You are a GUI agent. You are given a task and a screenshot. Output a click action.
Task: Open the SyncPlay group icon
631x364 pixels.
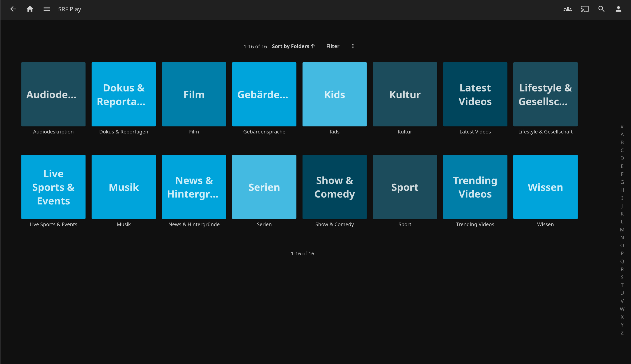567,9
